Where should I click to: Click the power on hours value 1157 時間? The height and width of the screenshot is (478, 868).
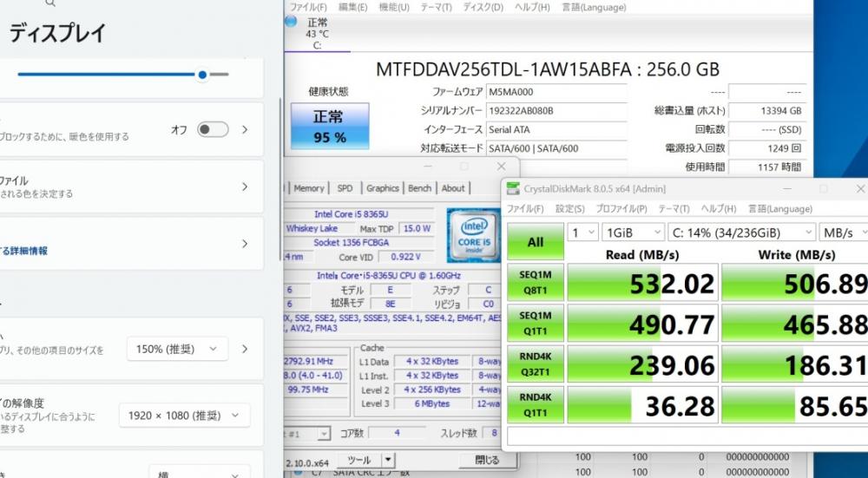tap(767, 167)
